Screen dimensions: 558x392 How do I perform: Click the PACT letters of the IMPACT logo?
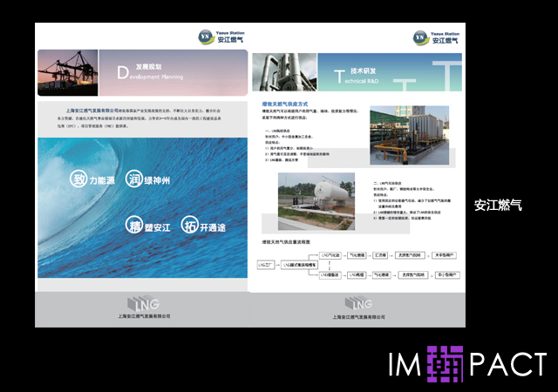pyautogui.click(x=508, y=364)
